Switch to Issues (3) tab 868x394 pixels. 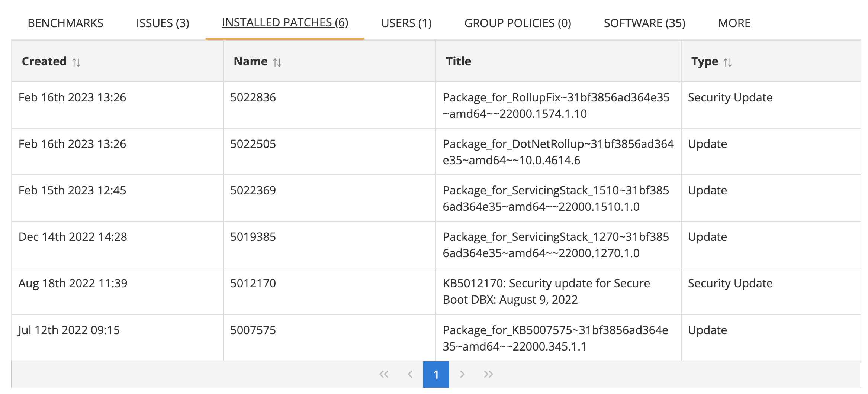coord(163,23)
